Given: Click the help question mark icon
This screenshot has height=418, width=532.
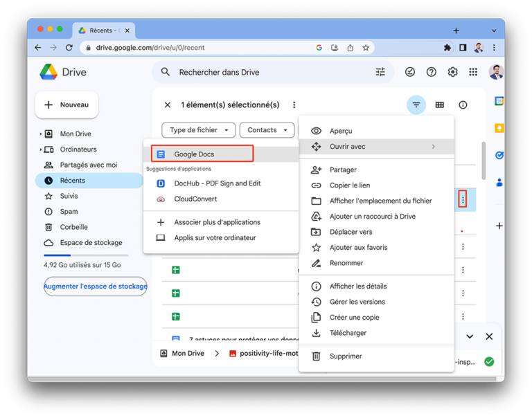Looking at the screenshot, I should pyautogui.click(x=431, y=72).
